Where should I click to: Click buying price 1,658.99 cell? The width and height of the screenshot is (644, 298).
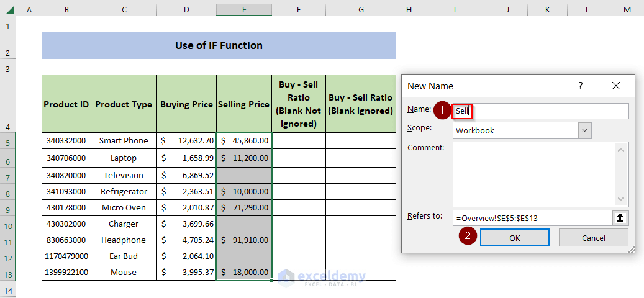click(x=186, y=158)
